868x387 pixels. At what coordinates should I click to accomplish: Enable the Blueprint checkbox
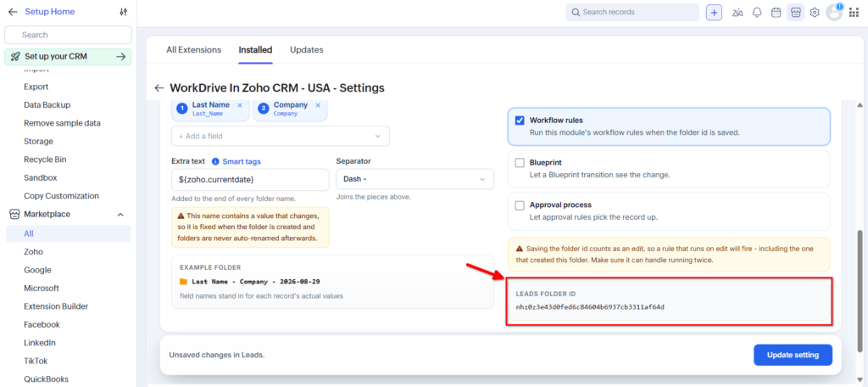(520, 163)
